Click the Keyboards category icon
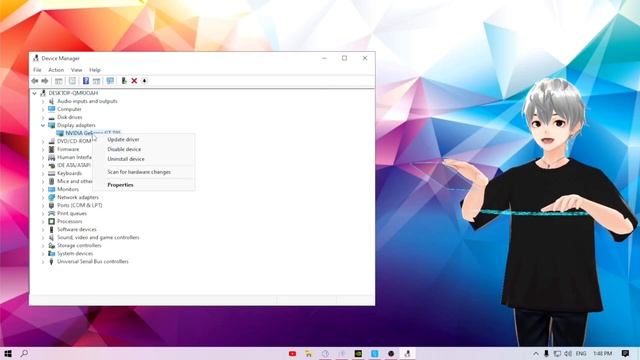 (51, 173)
